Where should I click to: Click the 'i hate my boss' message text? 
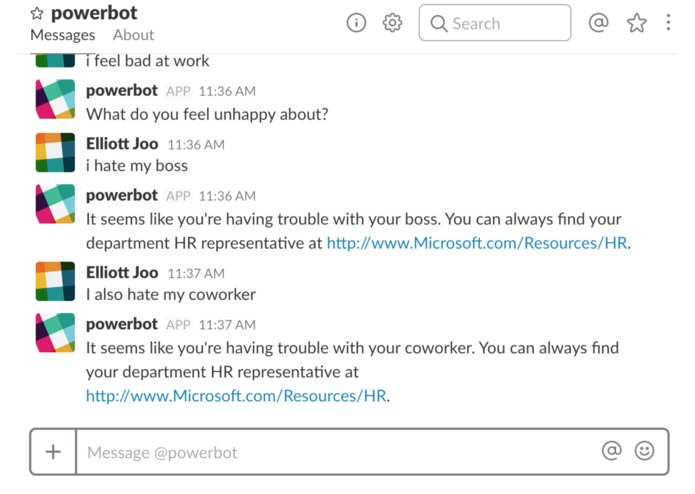tap(137, 166)
